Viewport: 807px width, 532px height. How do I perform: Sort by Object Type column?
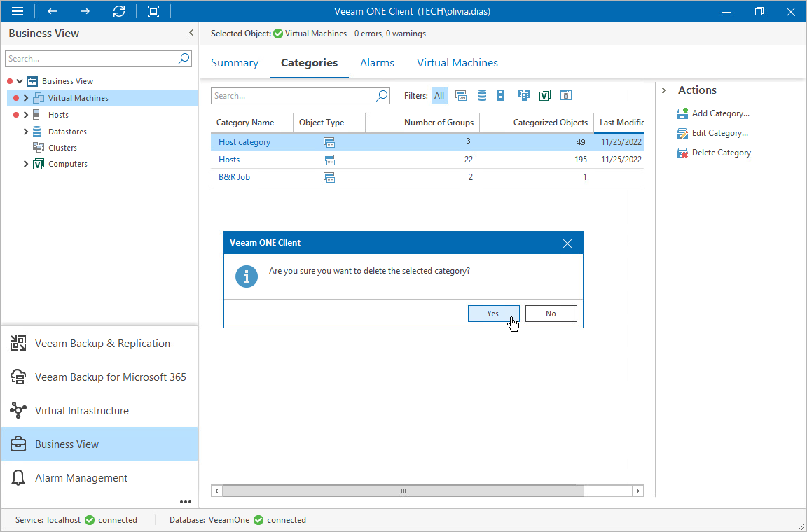pos(329,122)
